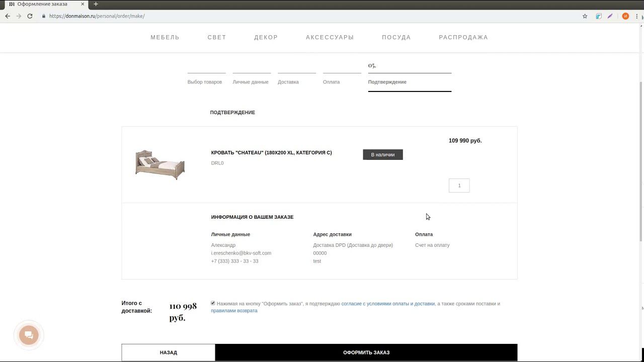The width and height of the screenshot is (644, 362).
Task: Click the ИНФОРМАЦИЯ О ВАШЕМ ЗАКАЗЕ heading
Action: (x=252, y=217)
